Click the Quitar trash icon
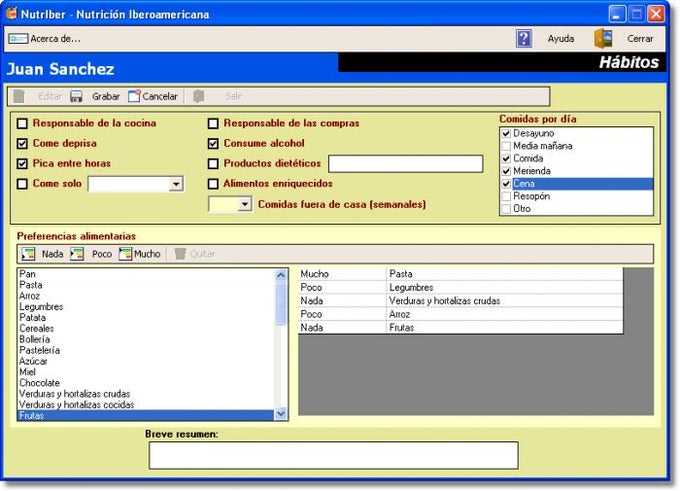The width and height of the screenshot is (680, 491). coord(180,254)
